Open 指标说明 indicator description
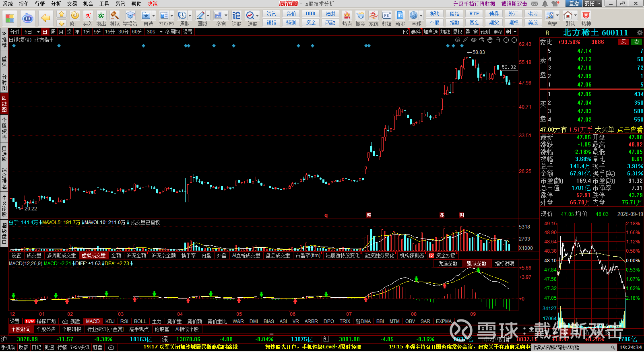Viewport: 644px width, 352px height. [x=504, y=263]
